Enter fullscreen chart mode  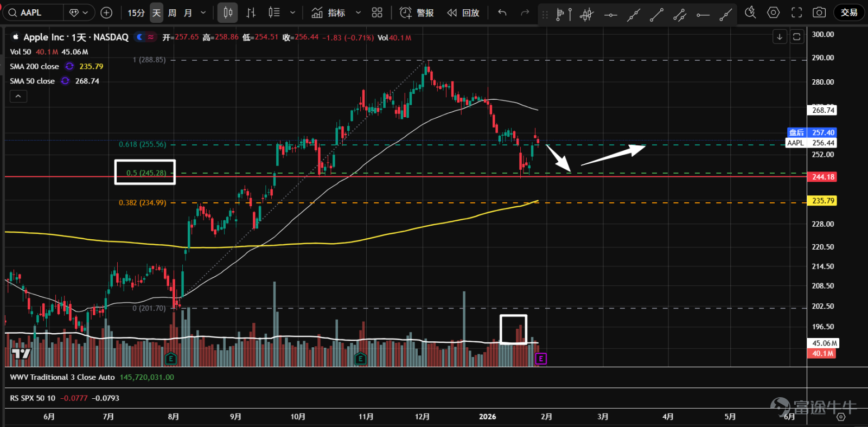[796, 12]
